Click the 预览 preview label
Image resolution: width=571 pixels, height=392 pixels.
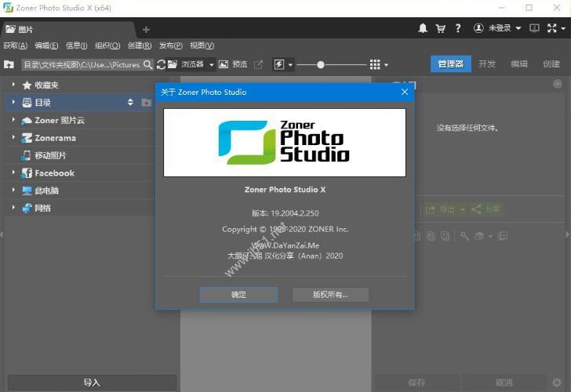point(240,64)
